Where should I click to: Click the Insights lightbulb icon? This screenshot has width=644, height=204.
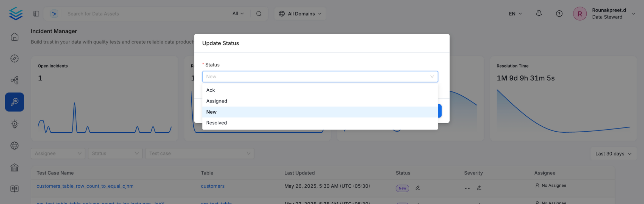(x=15, y=124)
